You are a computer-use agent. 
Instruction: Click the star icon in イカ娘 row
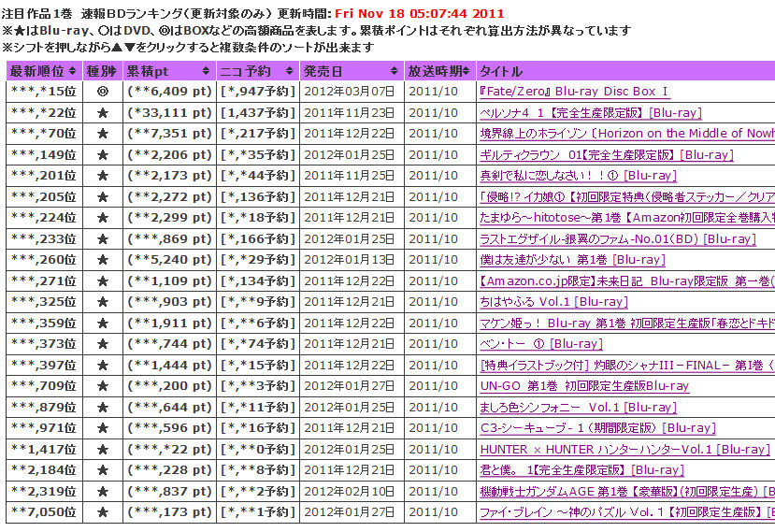coord(103,196)
